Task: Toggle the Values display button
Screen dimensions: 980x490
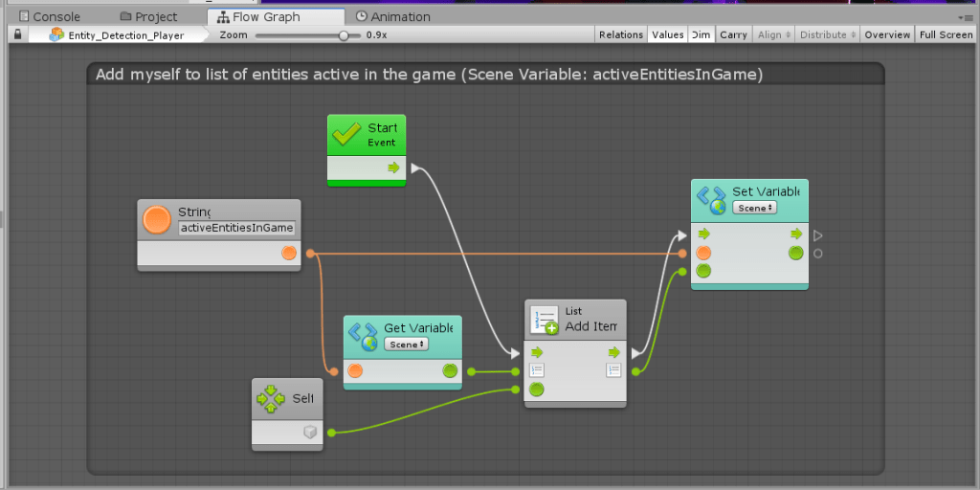Action: click(x=667, y=34)
